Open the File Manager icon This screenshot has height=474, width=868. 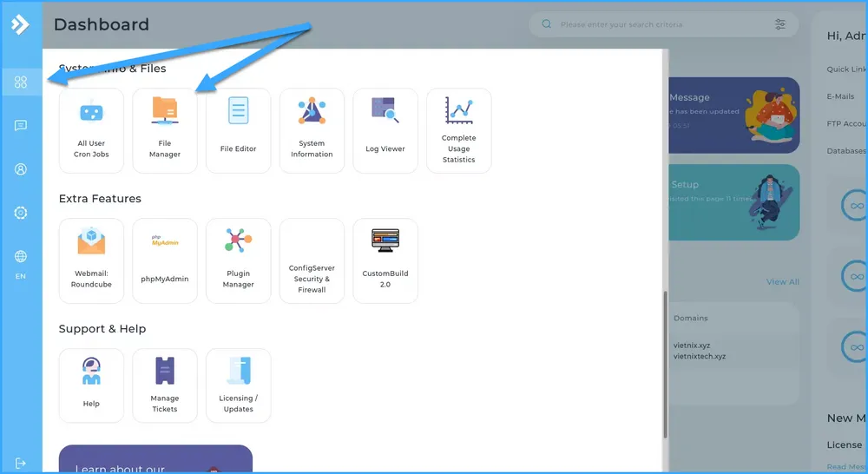pyautogui.click(x=165, y=130)
